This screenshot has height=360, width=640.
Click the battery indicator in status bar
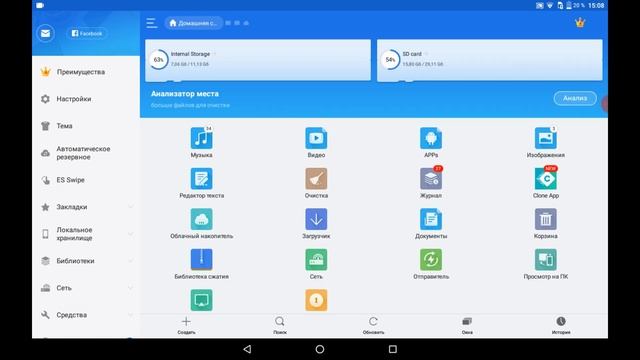pos(568,5)
